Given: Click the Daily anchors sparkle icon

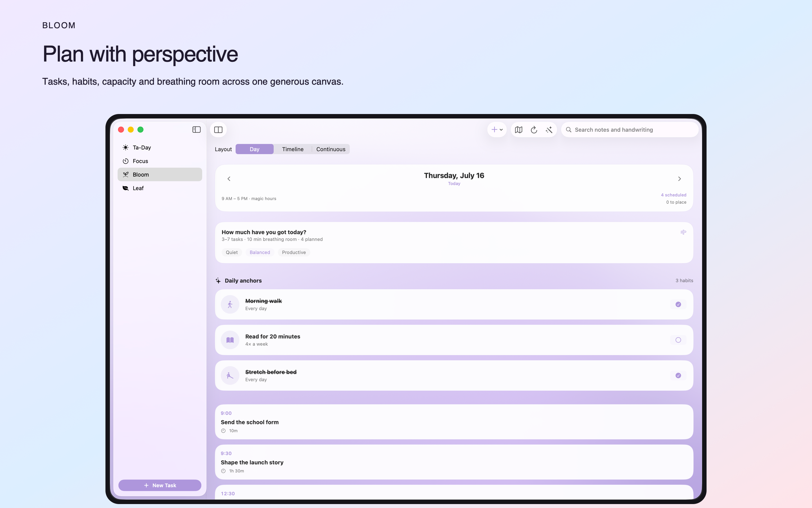Looking at the screenshot, I should point(218,281).
